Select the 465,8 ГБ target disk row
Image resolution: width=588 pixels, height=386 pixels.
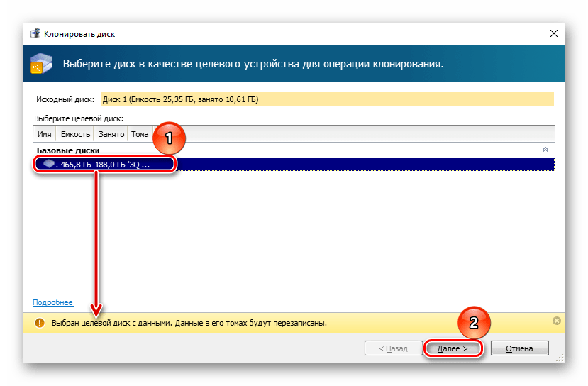point(284,164)
